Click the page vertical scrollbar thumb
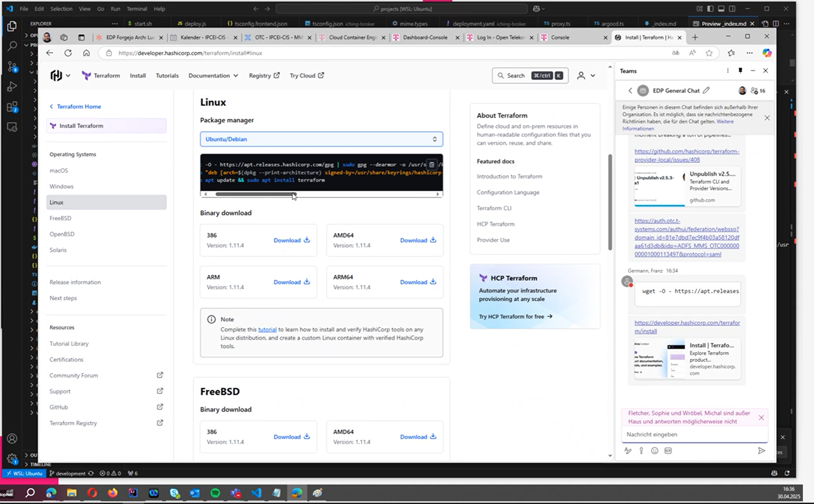The height and width of the screenshot is (504, 814). click(610, 202)
